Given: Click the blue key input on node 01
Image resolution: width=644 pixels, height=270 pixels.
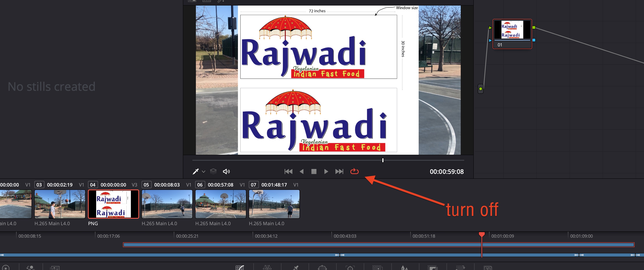Looking at the screenshot, I should [490, 40].
